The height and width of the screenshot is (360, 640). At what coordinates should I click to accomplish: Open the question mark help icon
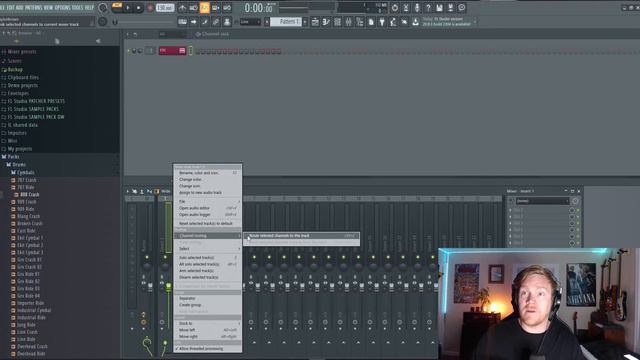[428, 8]
